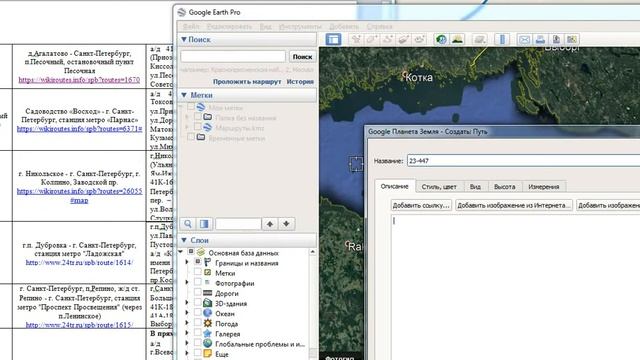Click the Океан globe icon
Screen dimensions: 640x360
tap(207, 313)
